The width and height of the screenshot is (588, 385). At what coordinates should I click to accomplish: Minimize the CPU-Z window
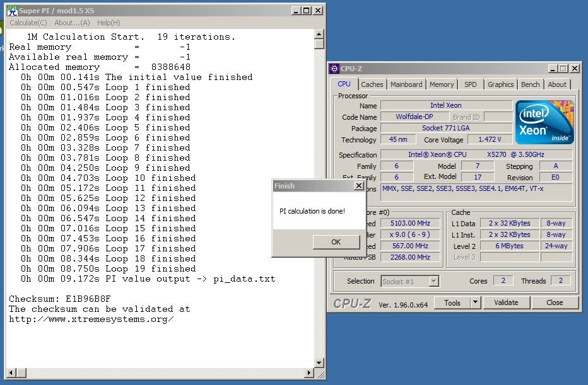pos(553,69)
